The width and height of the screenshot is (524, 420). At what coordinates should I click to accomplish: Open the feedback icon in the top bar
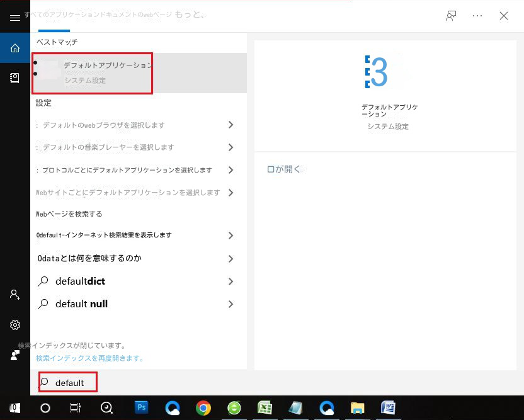450,16
